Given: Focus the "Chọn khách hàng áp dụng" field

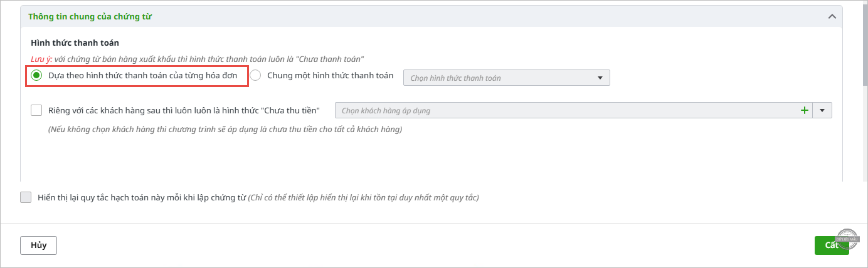Looking at the screenshot, I should (x=564, y=111).
